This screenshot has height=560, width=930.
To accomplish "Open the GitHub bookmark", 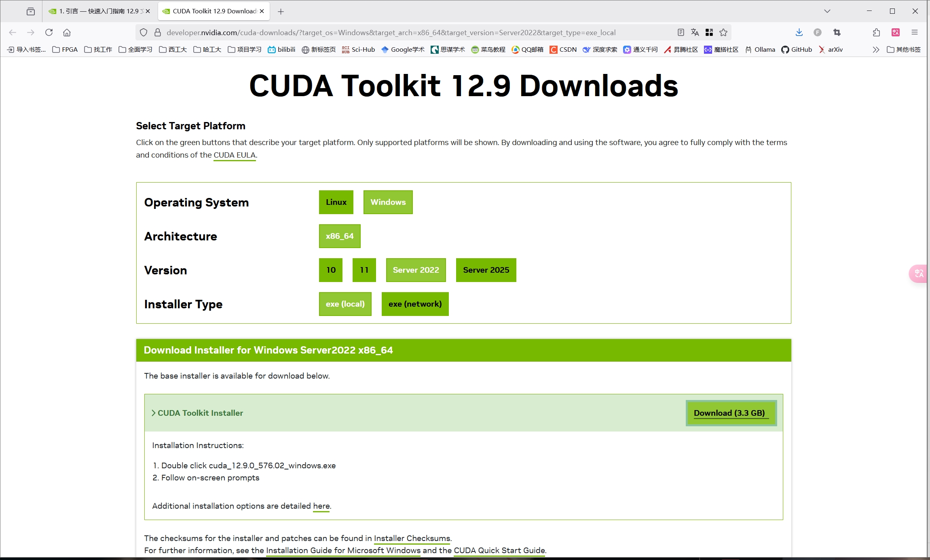I will [x=797, y=50].
